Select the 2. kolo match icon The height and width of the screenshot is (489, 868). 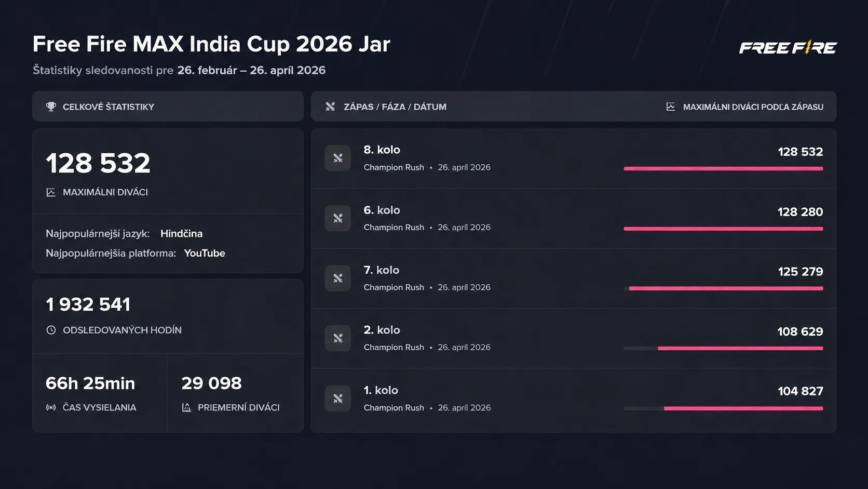(x=338, y=338)
